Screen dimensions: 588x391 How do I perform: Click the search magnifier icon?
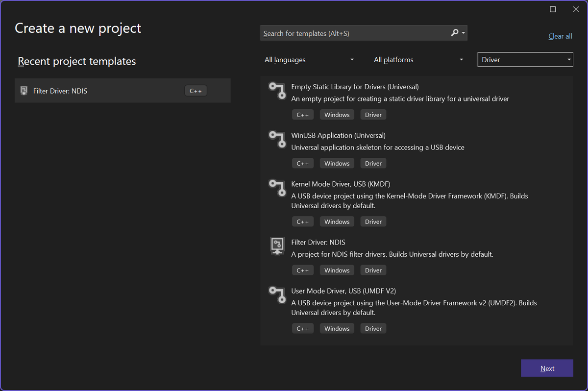(455, 33)
